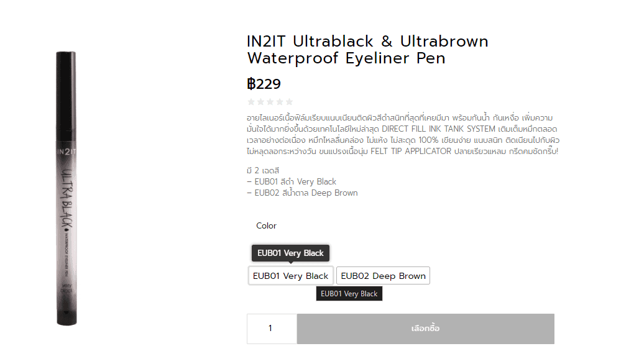Click the Thai product description paragraph
This screenshot has width=639, height=364.
[x=402, y=134]
